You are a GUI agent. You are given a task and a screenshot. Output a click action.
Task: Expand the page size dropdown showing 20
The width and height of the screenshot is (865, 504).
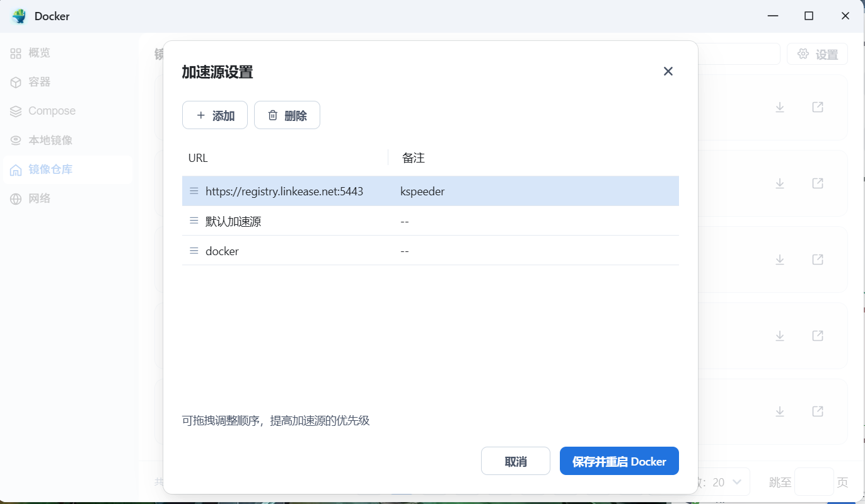click(726, 482)
